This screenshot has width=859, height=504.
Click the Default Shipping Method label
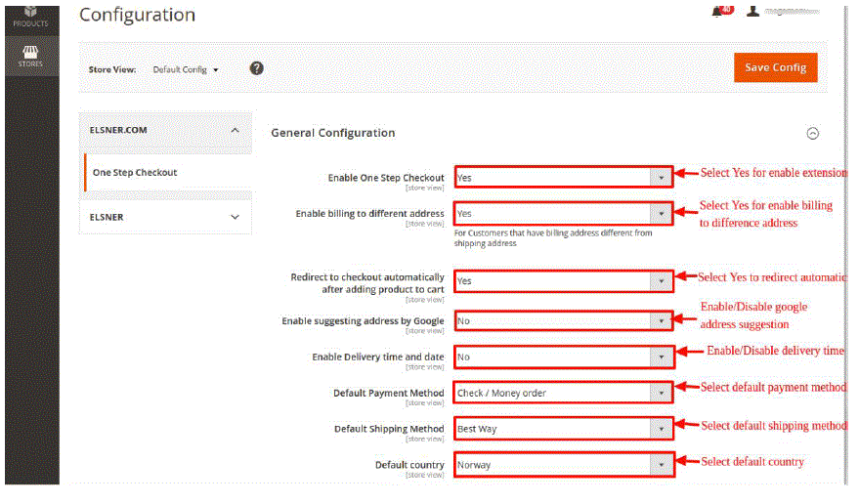click(389, 429)
